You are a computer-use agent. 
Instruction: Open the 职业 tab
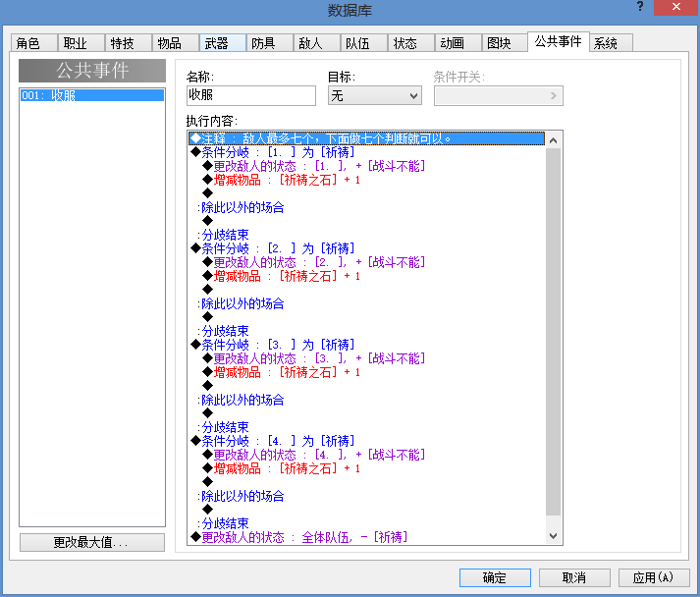(x=81, y=43)
